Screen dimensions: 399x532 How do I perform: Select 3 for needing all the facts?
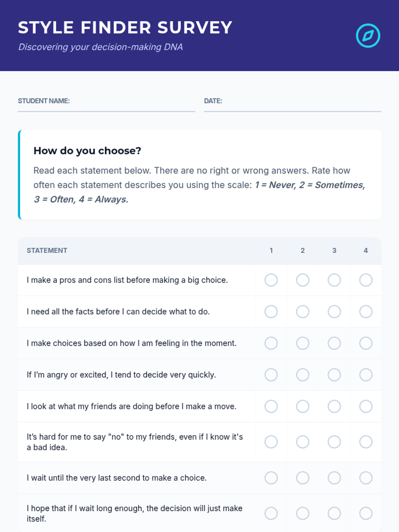[x=334, y=312]
